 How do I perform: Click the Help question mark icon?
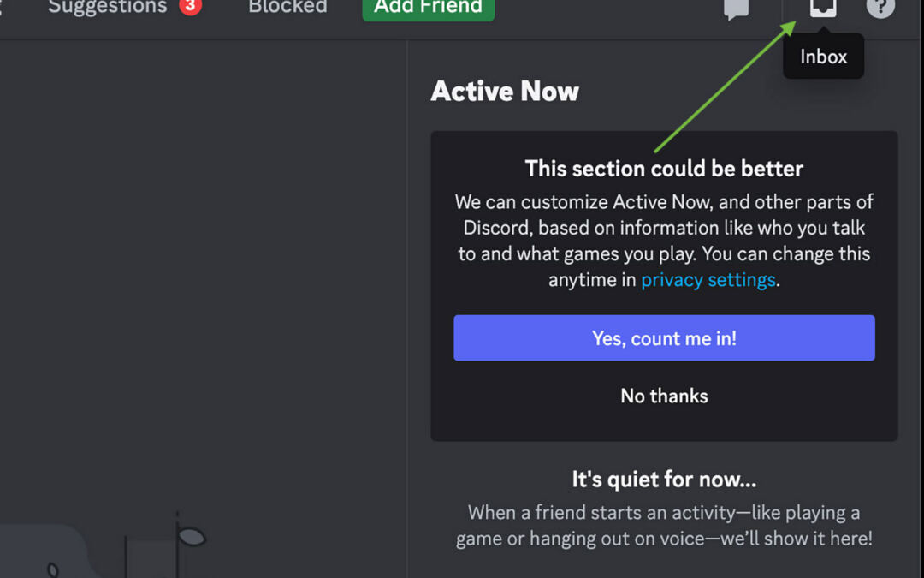pyautogui.click(x=880, y=8)
